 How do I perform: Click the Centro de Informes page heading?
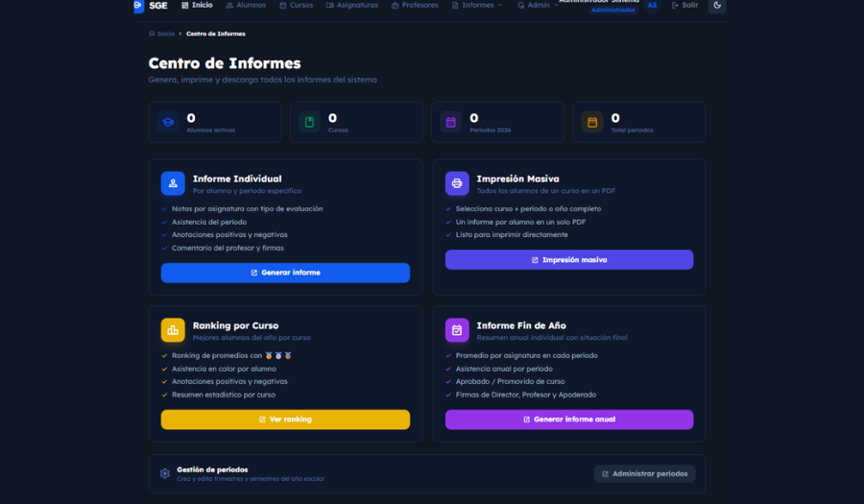coord(225,63)
